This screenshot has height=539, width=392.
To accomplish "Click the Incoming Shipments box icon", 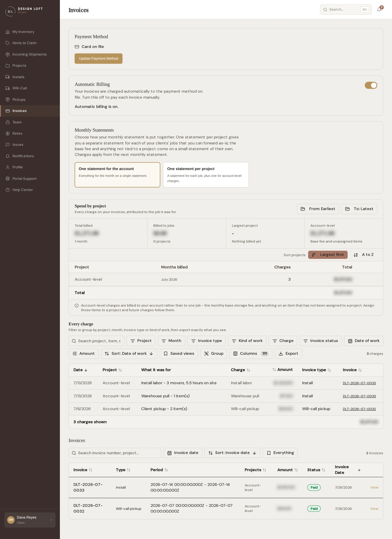I will (x=8, y=54).
